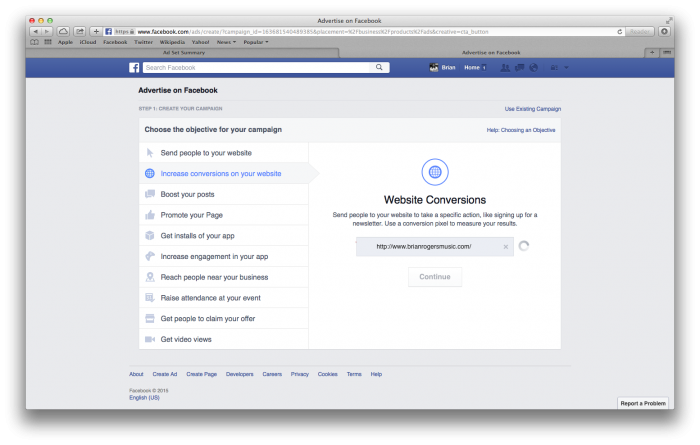The image size is (700, 445).
Task: Open the Facebook bookmark in bookmarks bar
Action: pos(115,42)
